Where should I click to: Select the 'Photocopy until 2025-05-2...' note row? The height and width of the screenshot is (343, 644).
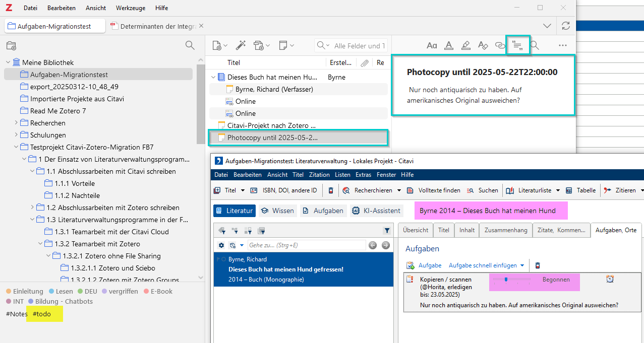click(299, 138)
